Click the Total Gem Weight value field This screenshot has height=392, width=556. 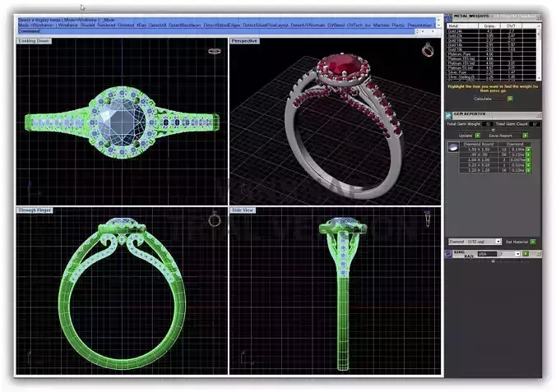pyautogui.click(x=488, y=124)
